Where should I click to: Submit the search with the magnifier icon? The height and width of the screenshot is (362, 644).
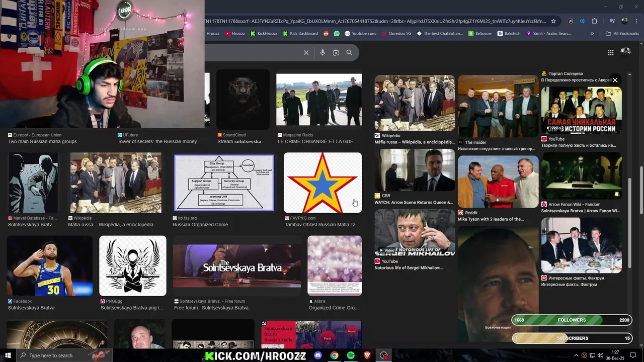(x=349, y=52)
